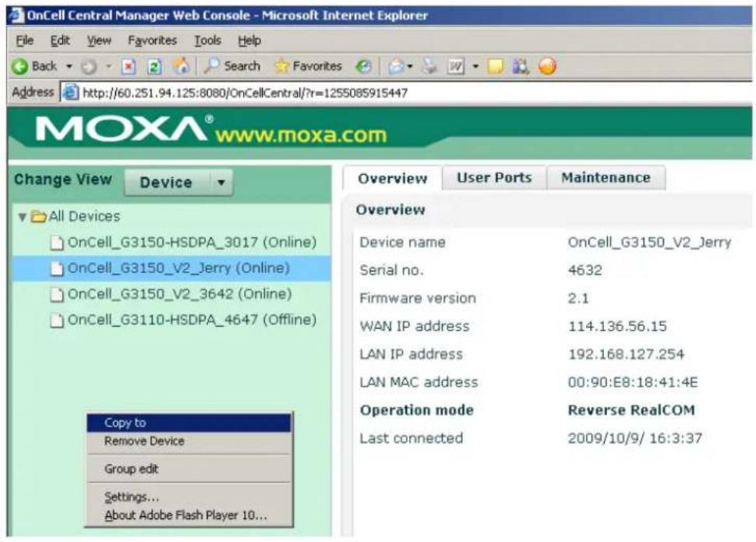Choose Copy to in context menu
The width and height of the screenshot is (756, 542).
(x=189, y=423)
